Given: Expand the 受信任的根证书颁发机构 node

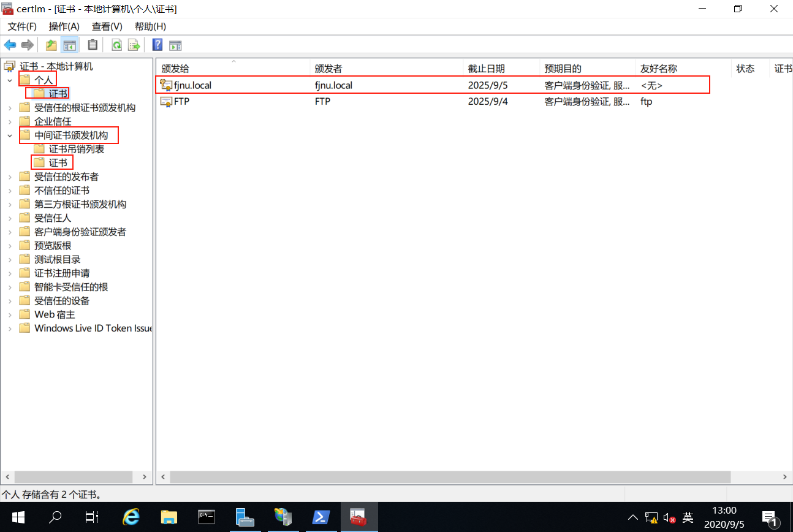Looking at the screenshot, I should pyautogui.click(x=10, y=107).
